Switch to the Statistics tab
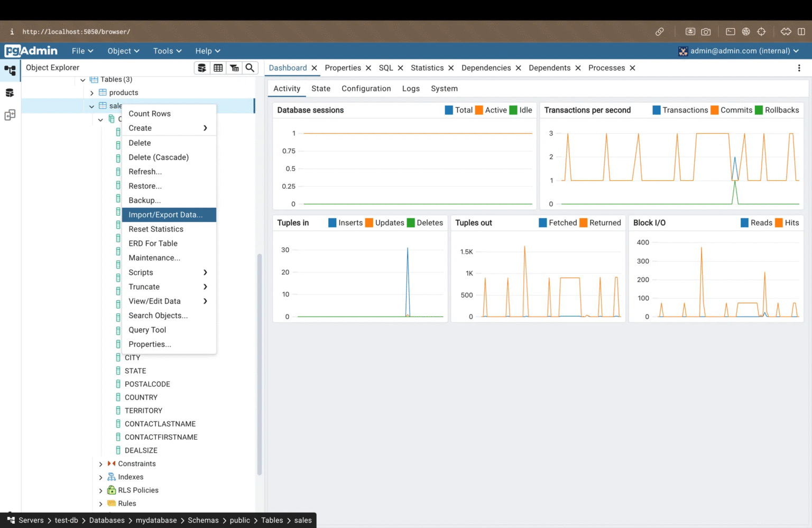 coord(427,68)
